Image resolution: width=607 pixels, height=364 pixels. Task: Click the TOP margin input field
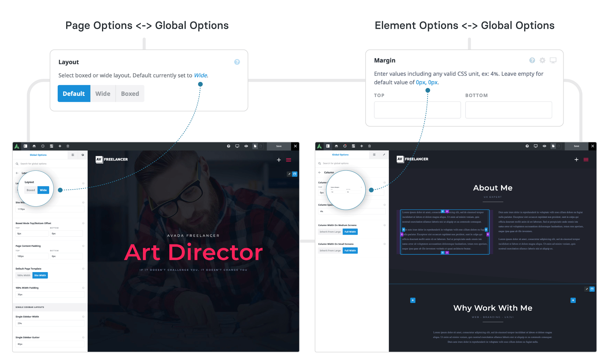coord(417,110)
